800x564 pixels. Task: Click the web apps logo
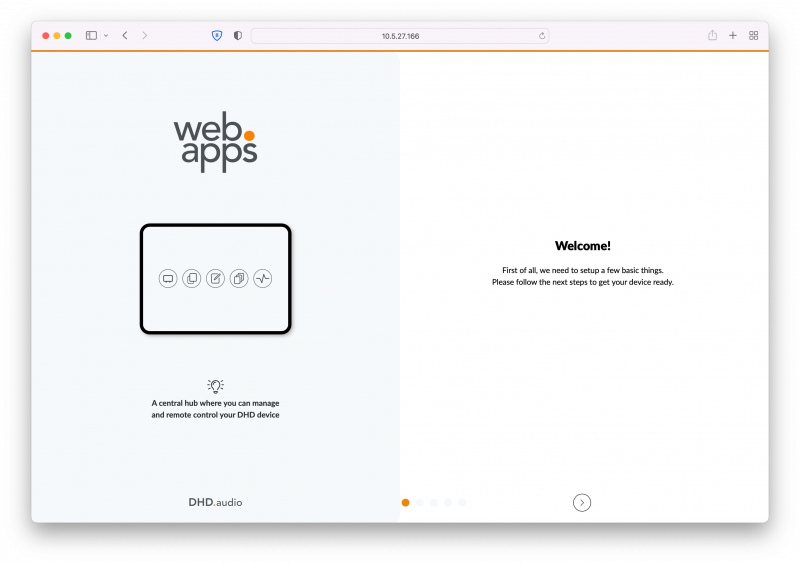[x=215, y=142]
